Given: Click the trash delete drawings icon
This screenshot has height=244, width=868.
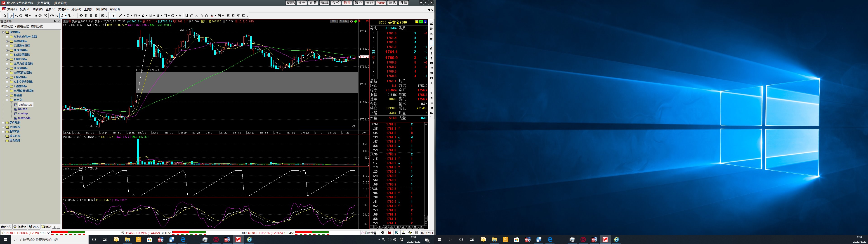Looking at the screenshot, I should coord(201,16).
